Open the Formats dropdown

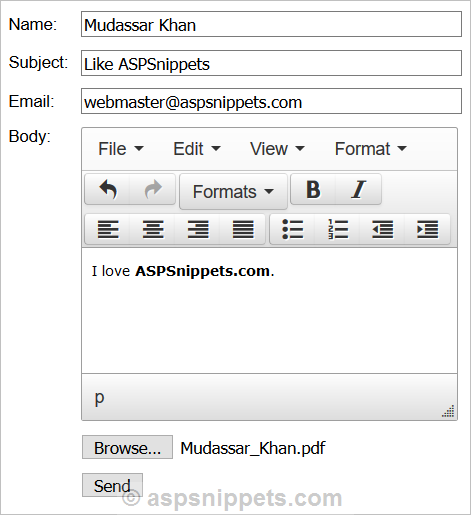point(233,192)
